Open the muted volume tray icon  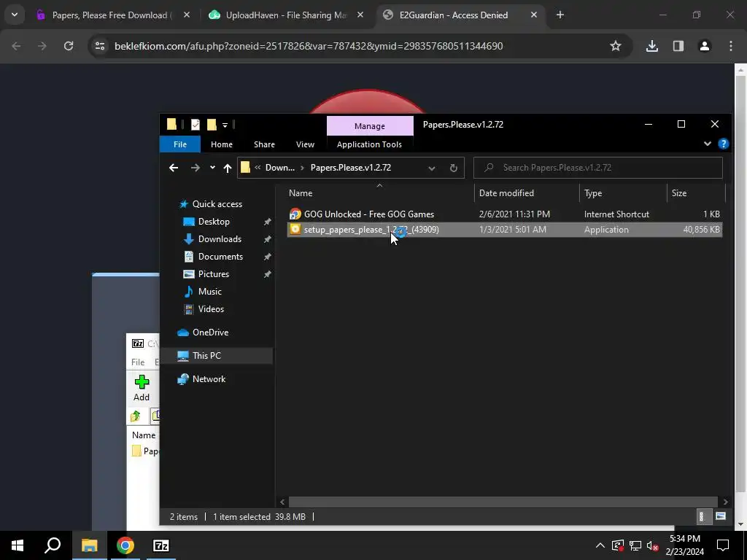[x=653, y=545]
